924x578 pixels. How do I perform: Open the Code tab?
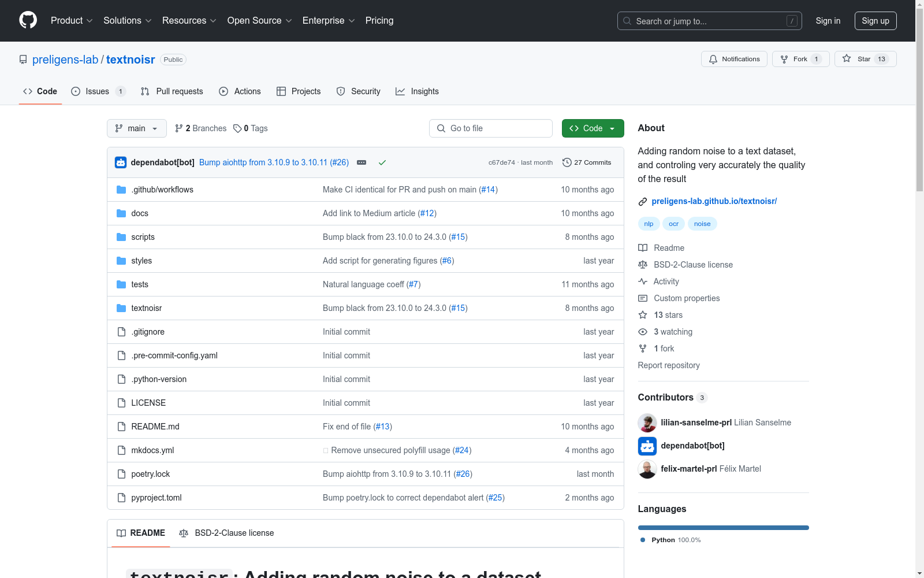40,91
